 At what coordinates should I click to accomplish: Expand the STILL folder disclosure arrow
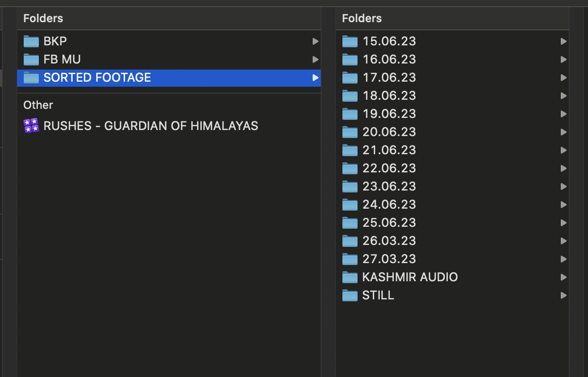[x=563, y=295]
